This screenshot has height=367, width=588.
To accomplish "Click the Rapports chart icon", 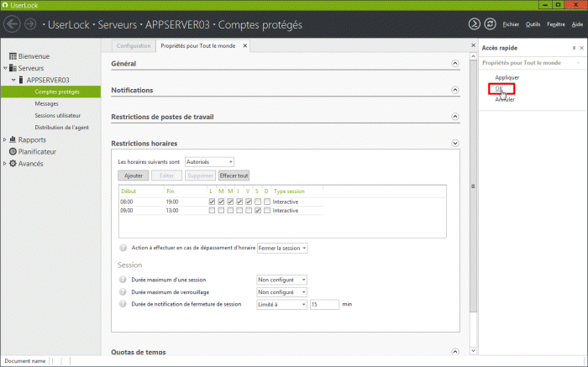I will [x=13, y=139].
